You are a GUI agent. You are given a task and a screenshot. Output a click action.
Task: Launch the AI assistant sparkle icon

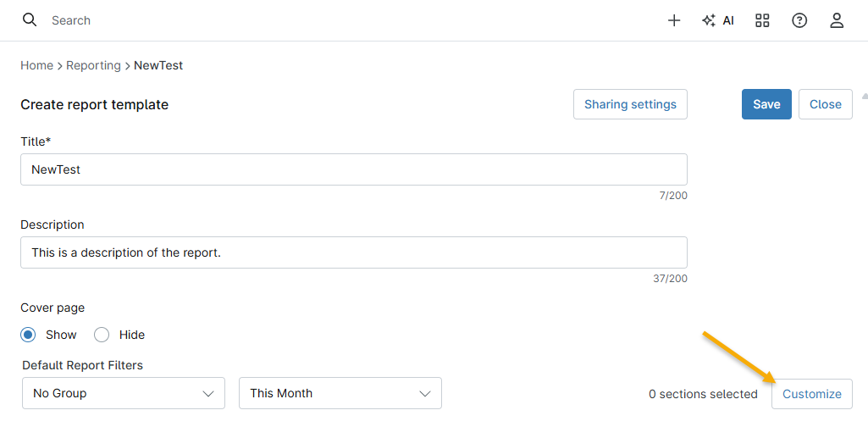pyautogui.click(x=717, y=20)
